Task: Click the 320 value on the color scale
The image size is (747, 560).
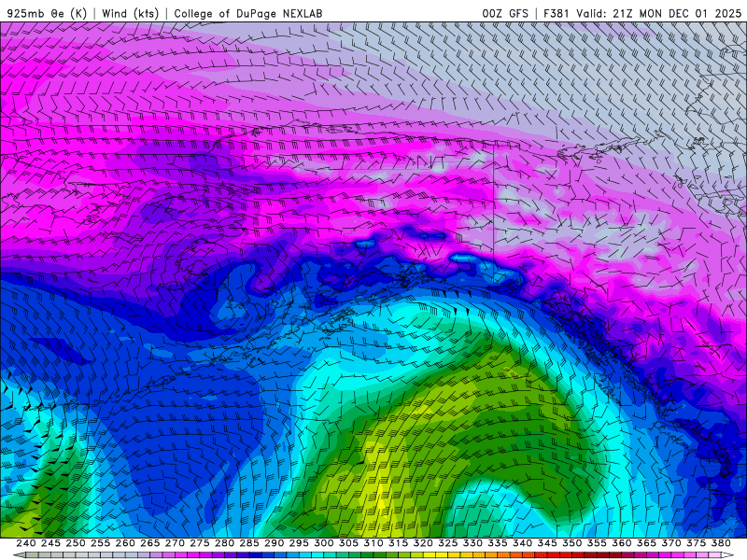Action: [x=423, y=543]
